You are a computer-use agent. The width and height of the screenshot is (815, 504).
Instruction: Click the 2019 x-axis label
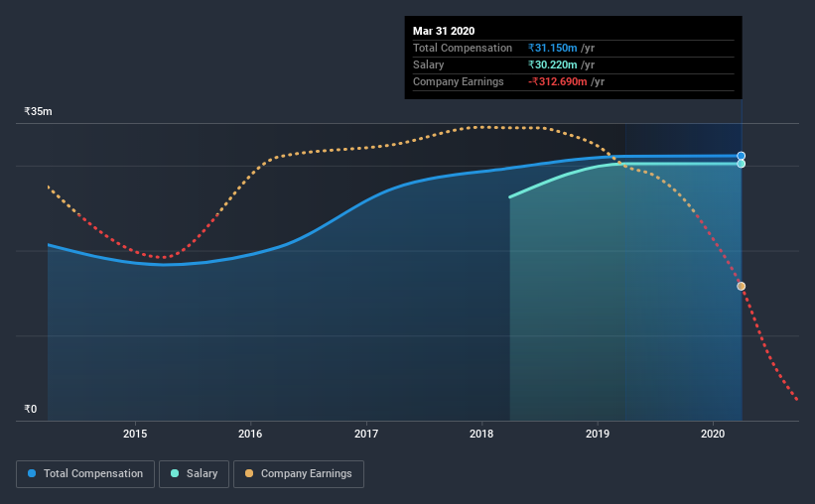(598, 434)
